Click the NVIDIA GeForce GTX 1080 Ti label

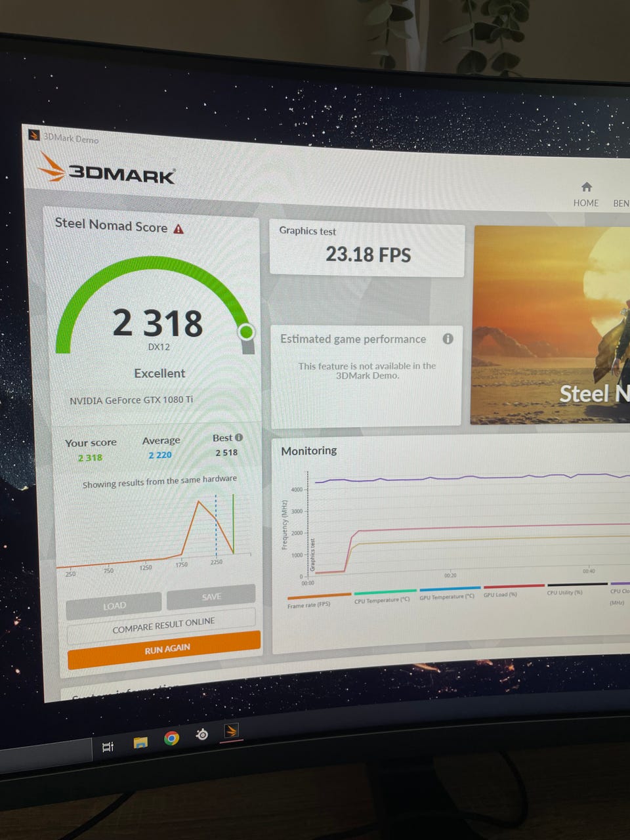coord(131,400)
